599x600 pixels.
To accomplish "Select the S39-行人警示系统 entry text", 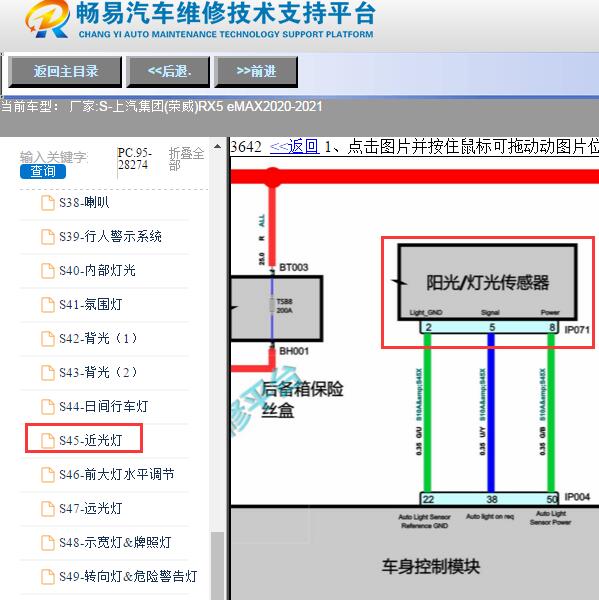I will pyautogui.click(x=110, y=236).
